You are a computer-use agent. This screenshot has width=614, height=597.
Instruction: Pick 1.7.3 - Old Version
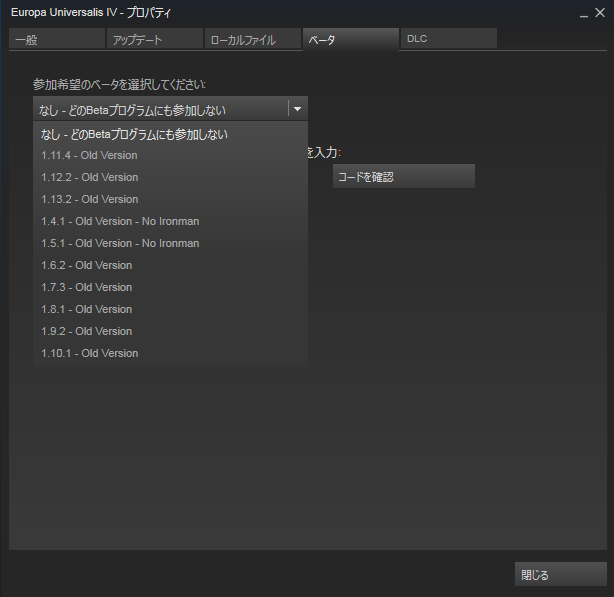coord(170,287)
